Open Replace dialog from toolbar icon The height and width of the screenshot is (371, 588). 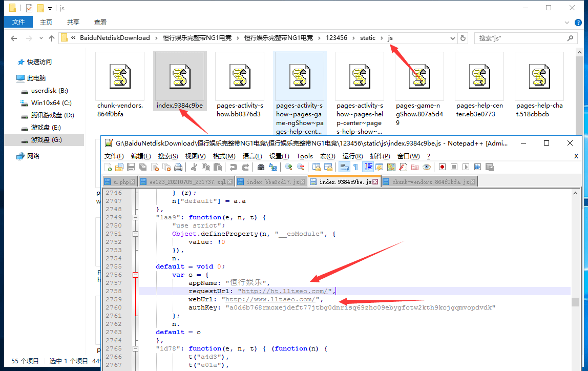272,167
